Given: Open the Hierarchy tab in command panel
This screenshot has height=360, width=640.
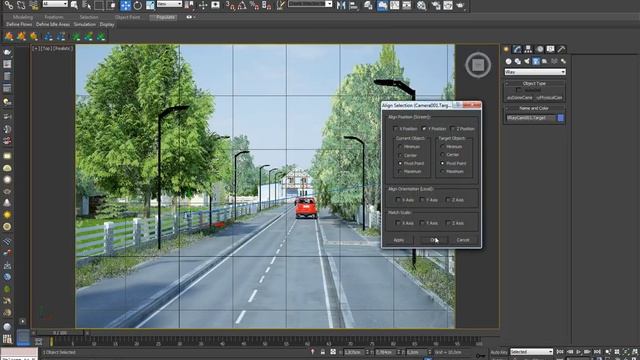Looking at the screenshot, I should [528, 49].
